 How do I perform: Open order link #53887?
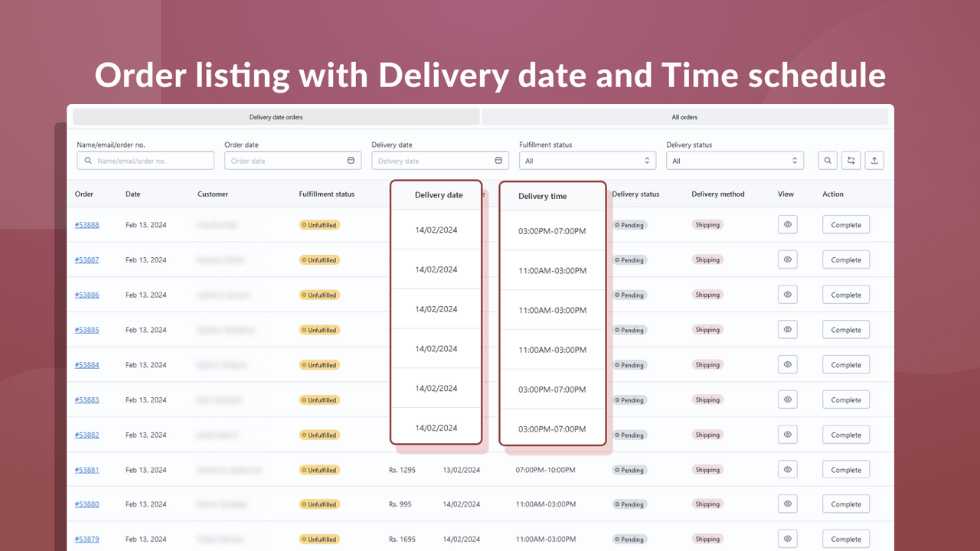tap(87, 260)
